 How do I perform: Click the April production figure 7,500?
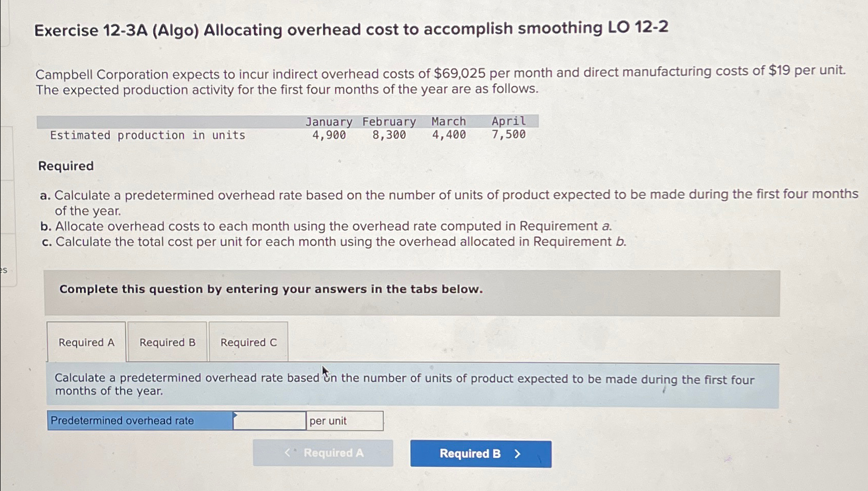coord(508,134)
